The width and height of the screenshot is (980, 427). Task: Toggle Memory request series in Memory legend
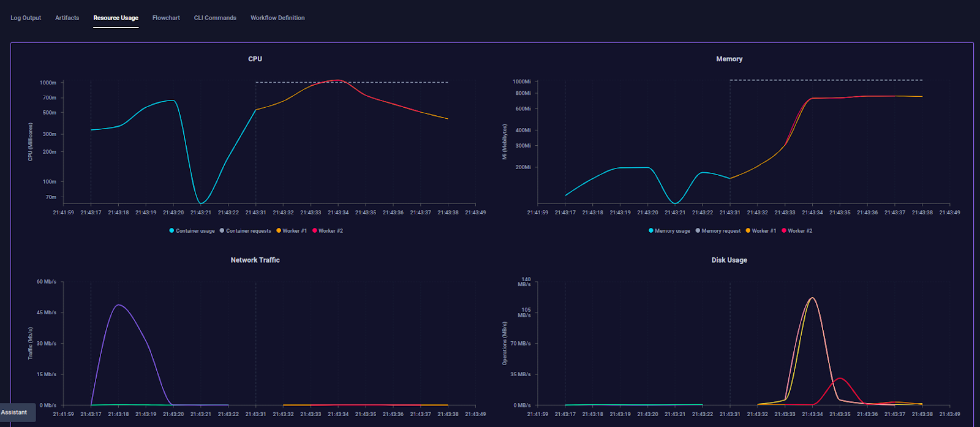(718, 231)
